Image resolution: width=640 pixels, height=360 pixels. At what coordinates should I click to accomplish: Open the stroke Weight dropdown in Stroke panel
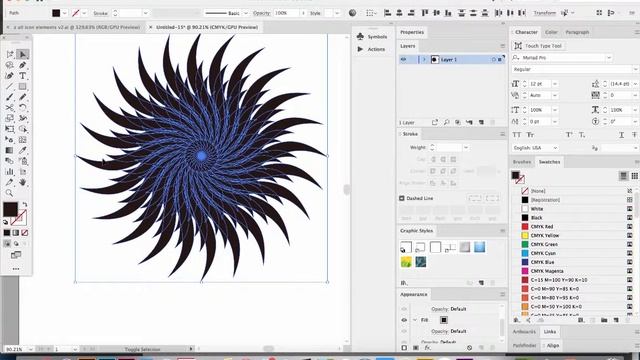pyautogui.click(x=466, y=147)
